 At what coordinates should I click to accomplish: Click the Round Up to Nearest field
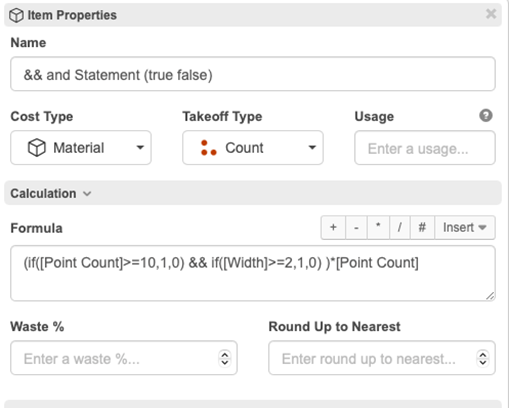[382, 358]
